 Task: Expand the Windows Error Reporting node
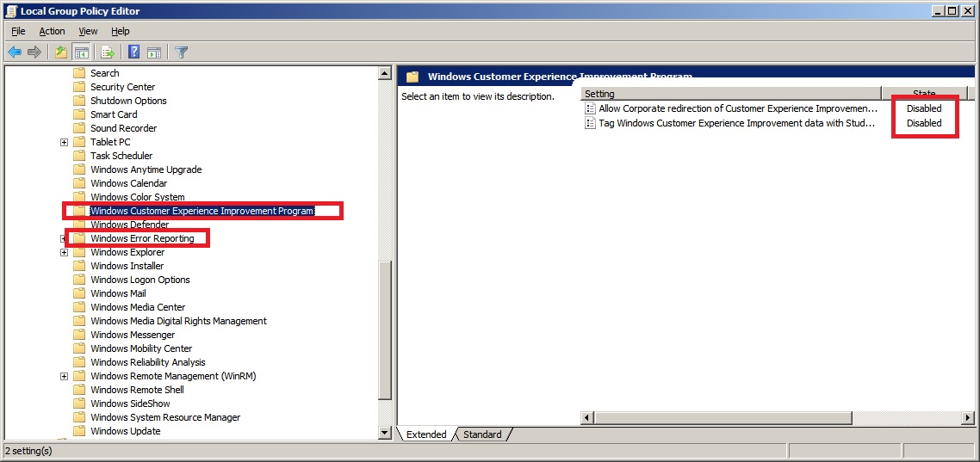(x=64, y=238)
